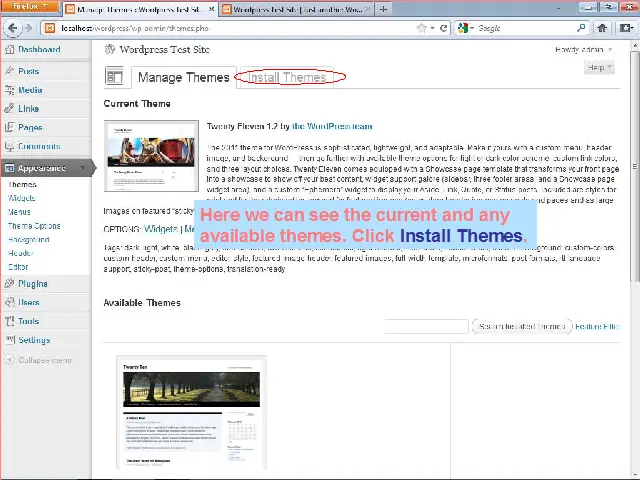Open the Firefox menu button dropdown
The width and height of the screenshot is (640, 480).
[30, 7]
